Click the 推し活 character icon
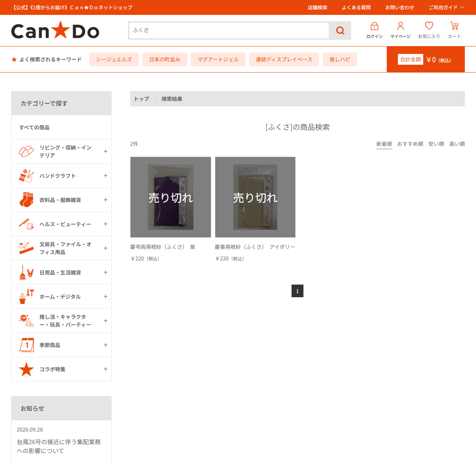 (26, 321)
